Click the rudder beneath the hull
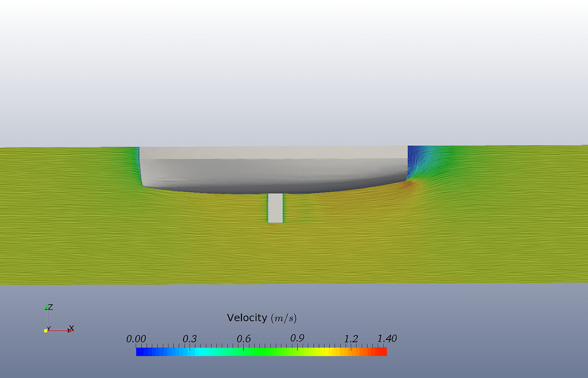The height and width of the screenshot is (378, 588). [x=275, y=207]
